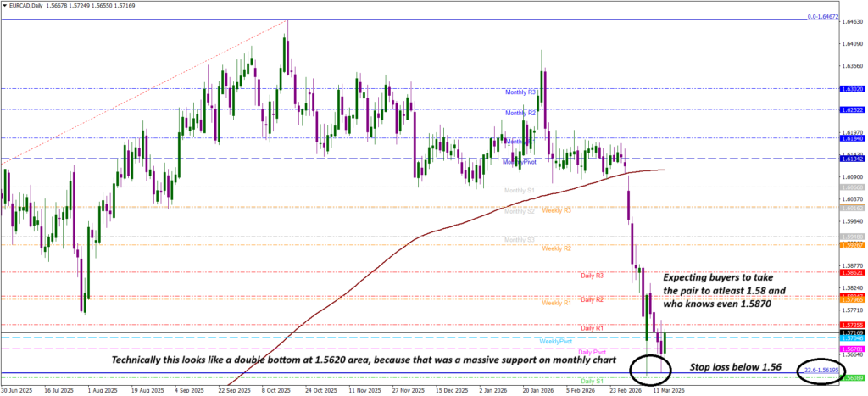Viewport: 868px width, 396px height.
Task: Click the Weekly R3 orange label
Action: (x=556, y=209)
